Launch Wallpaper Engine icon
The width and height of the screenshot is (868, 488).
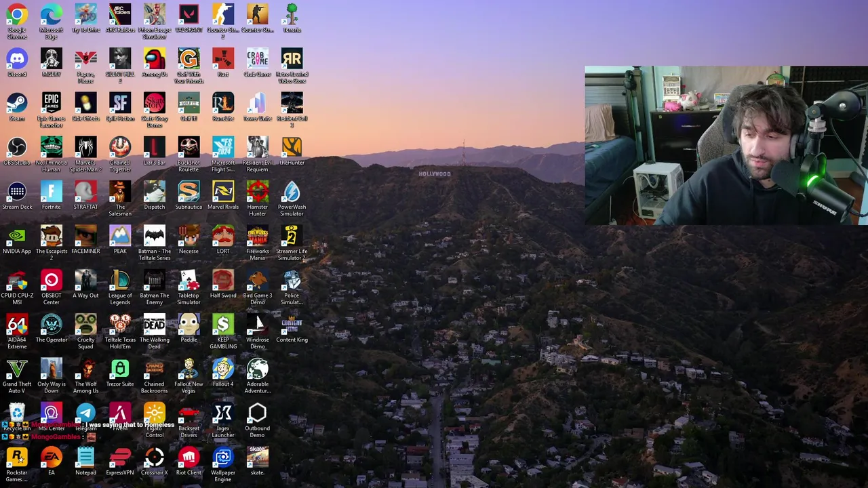[223, 457]
